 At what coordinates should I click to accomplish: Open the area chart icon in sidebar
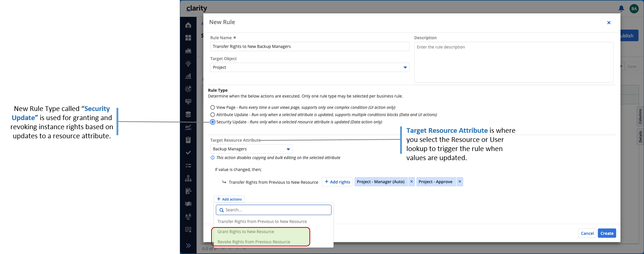pyautogui.click(x=188, y=51)
